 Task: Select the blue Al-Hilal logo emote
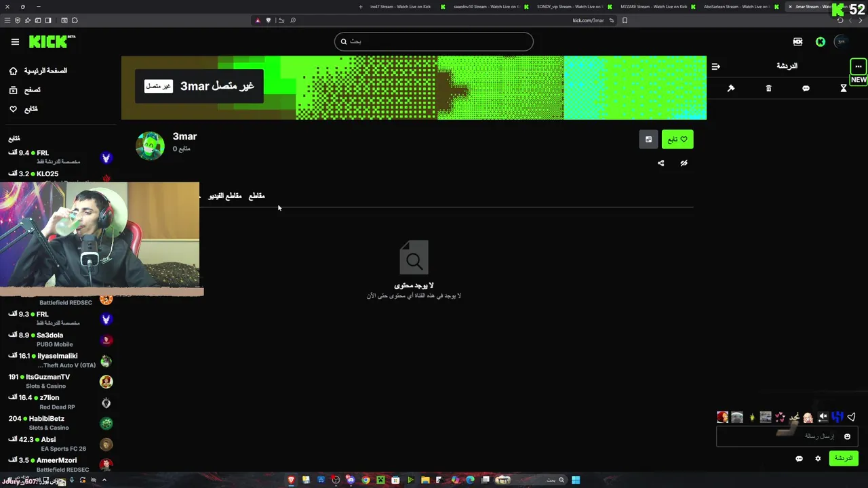(837, 417)
